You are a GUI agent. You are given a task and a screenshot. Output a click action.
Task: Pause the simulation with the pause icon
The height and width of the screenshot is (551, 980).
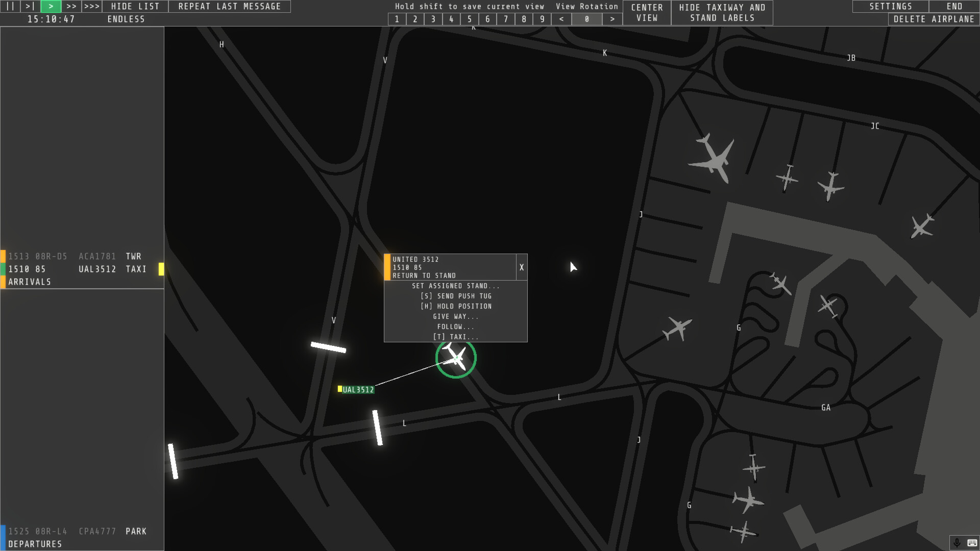[9, 6]
